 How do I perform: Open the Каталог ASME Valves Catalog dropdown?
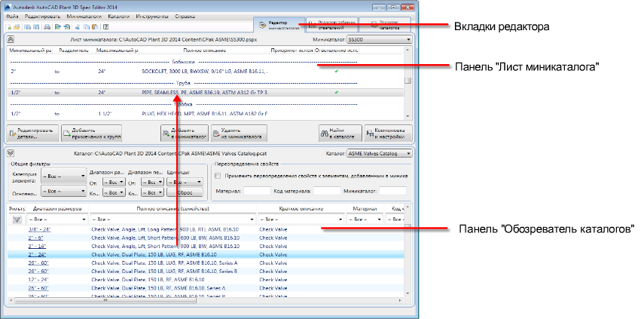click(x=379, y=153)
